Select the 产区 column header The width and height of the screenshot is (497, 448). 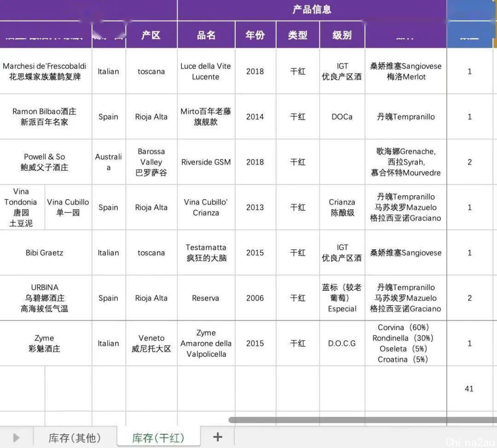[151, 35]
